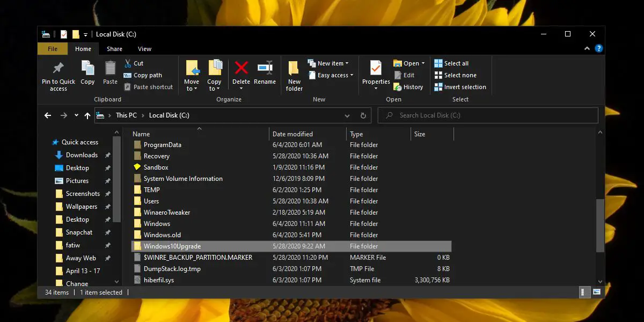
Task: Open Properties from the ribbon
Action: pyautogui.click(x=376, y=68)
